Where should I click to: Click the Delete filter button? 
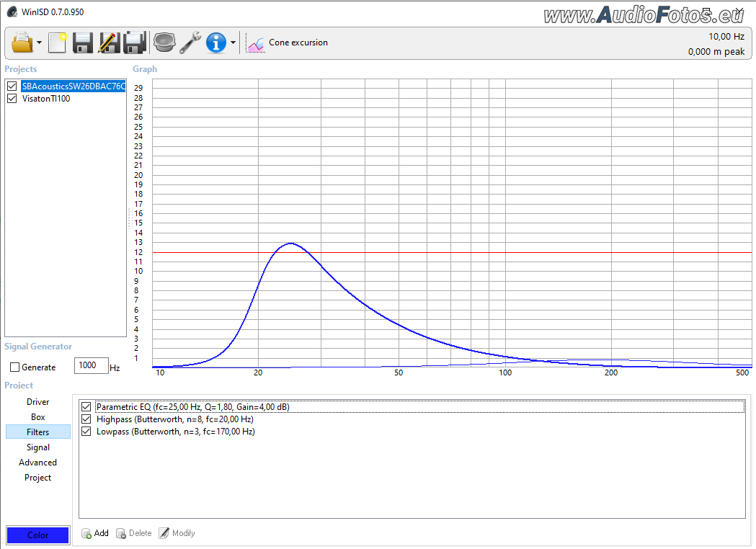point(133,533)
